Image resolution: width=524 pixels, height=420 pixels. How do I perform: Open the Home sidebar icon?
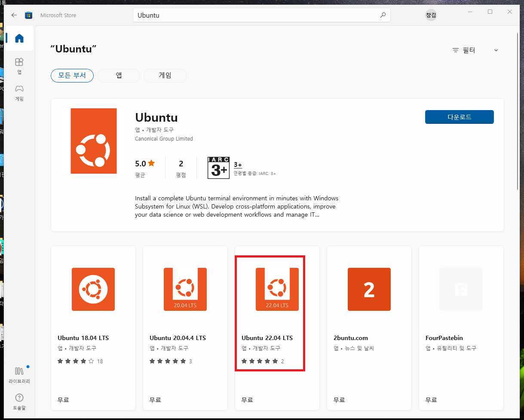click(x=19, y=38)
